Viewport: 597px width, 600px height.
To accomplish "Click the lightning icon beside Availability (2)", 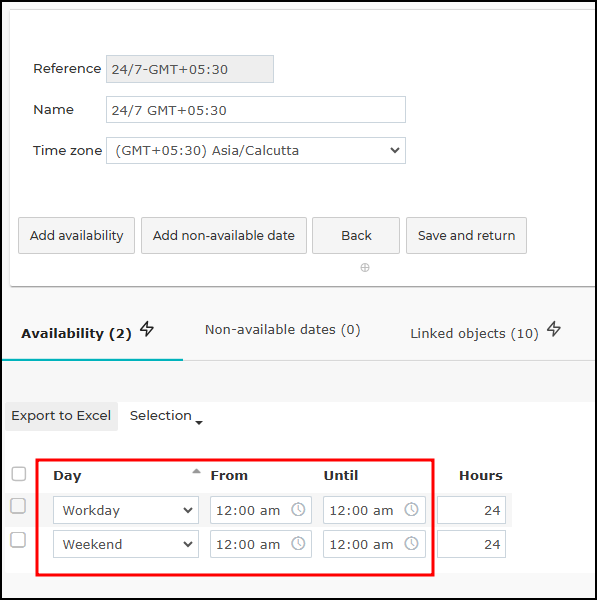I will pos(147,329).
